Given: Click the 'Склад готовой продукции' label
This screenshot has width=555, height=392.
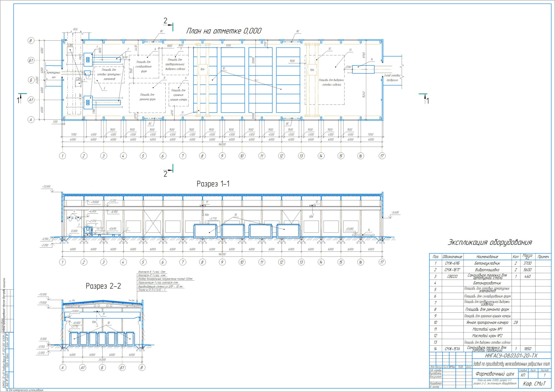Looking at the screenshot, I should [392, 78].
